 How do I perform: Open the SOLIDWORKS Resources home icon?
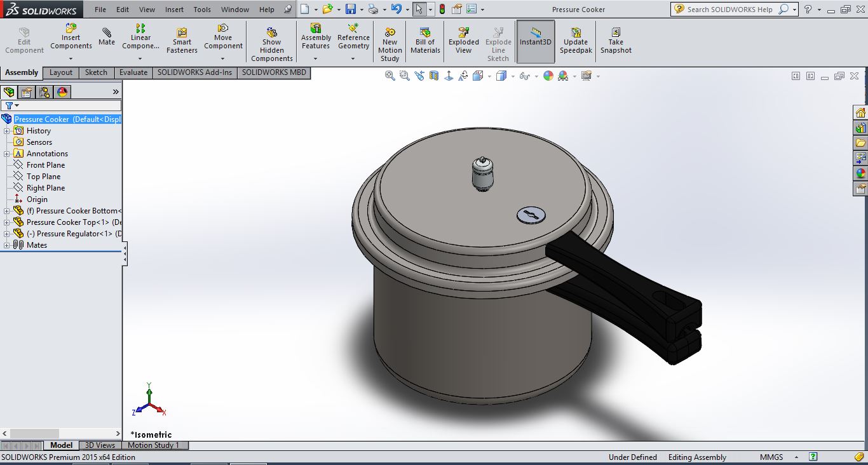pyautogui.click(x=860, y=113)
